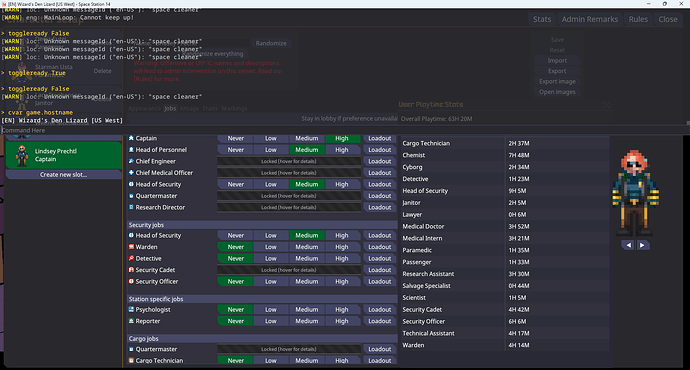Click Chemist playtime row
The height and width of the screenshot is (370, 690).
505,155
